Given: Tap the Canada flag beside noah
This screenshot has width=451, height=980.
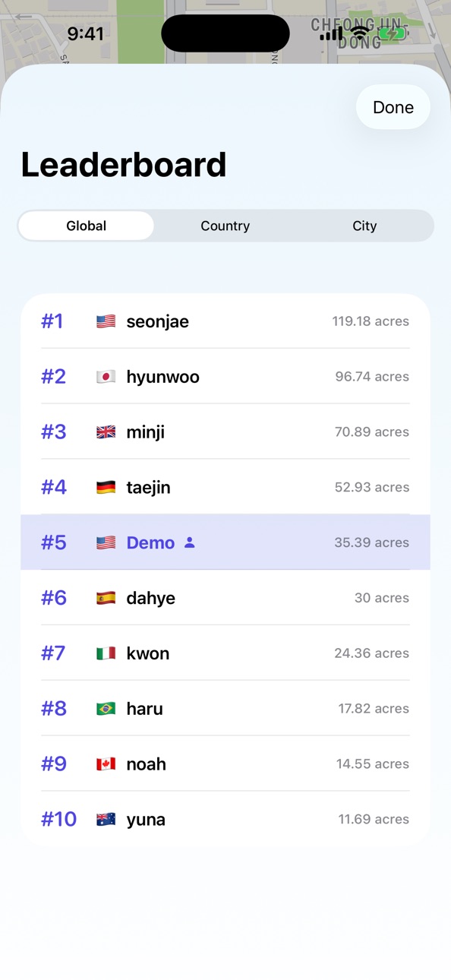Looking at the screenshot, I should click(x=106, y=764).
